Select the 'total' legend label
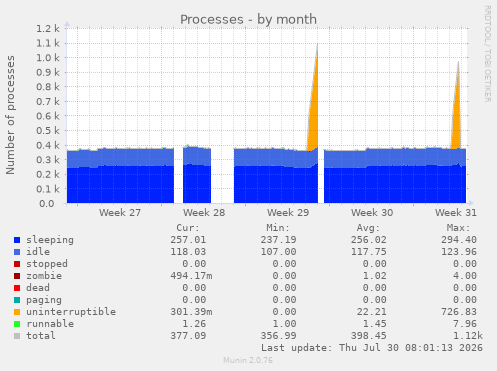This screenshot has height=371, width=497. (41, 336)
